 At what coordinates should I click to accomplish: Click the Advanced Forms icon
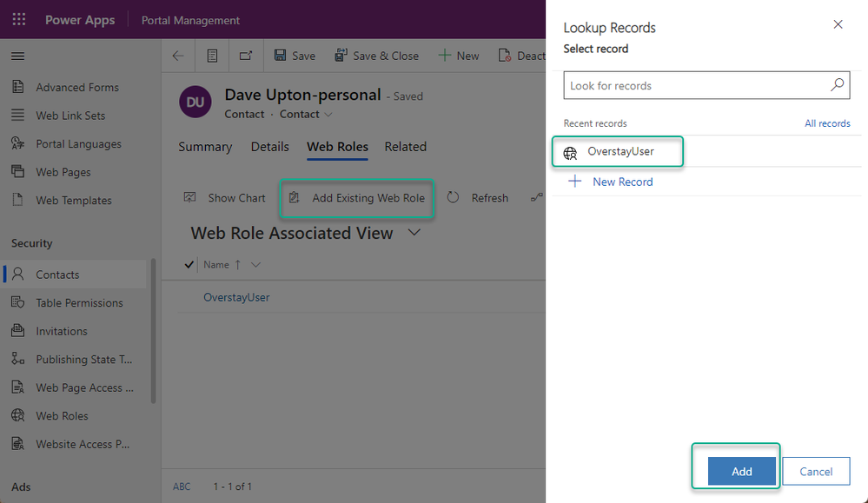pyautogui.click(x=17, y=87)
